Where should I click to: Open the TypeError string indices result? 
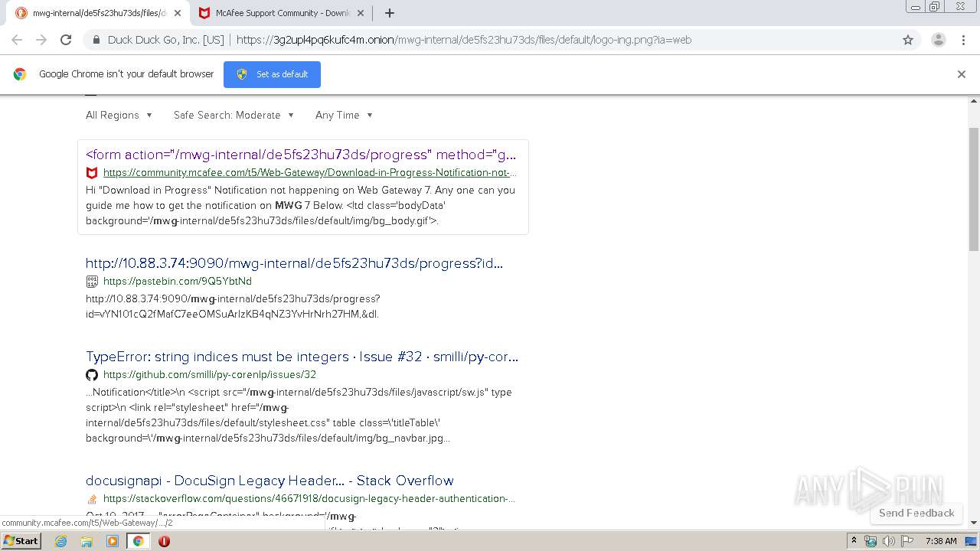point(302,357)
